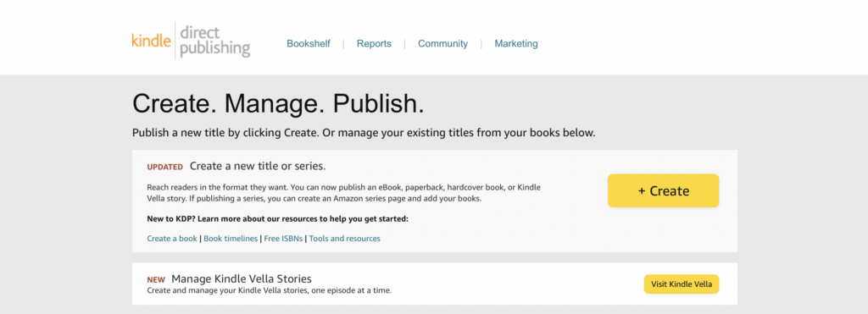The width and height of the screenshot is (868, 314).
Task: Click the Publish a new title instruction line
Action: [364, 133]
